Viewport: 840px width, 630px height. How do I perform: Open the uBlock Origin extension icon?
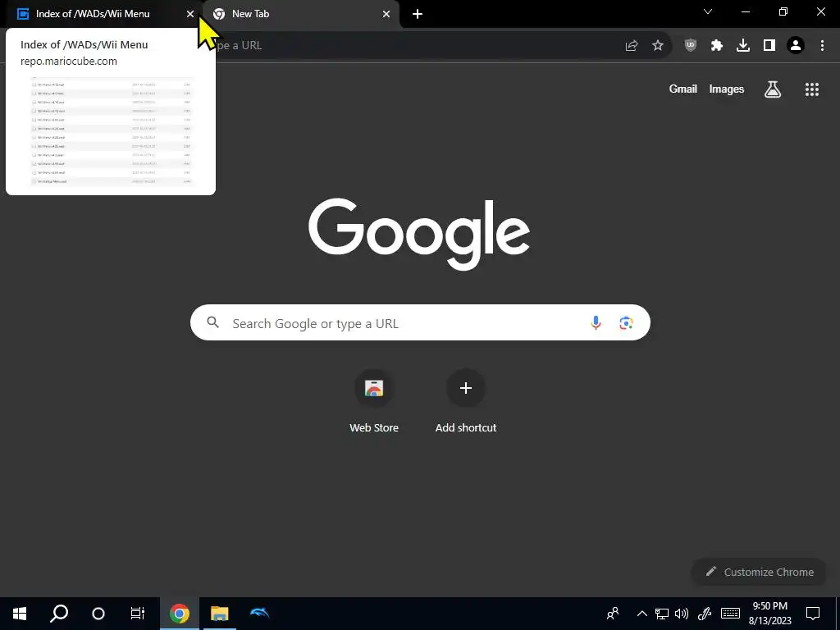tap(691, 46)
